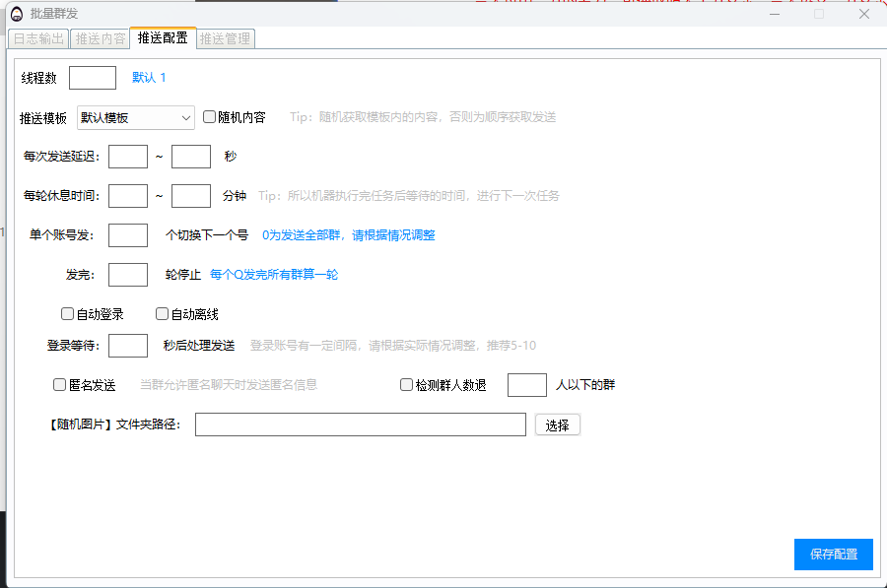The image size is (887, 588).
Task: Focus the 登录等待 seconds field
Action: 128,346
